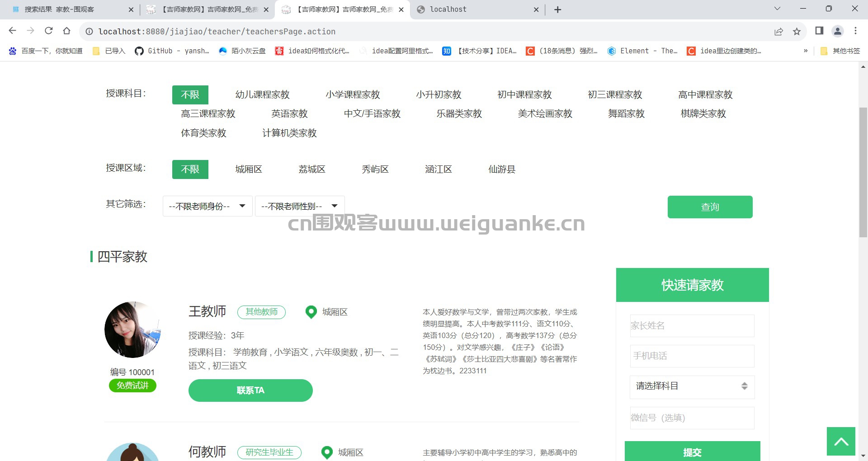Open a new browser tab
The height and width of the screenshot is (461, 868).
(x=558, y=9)
